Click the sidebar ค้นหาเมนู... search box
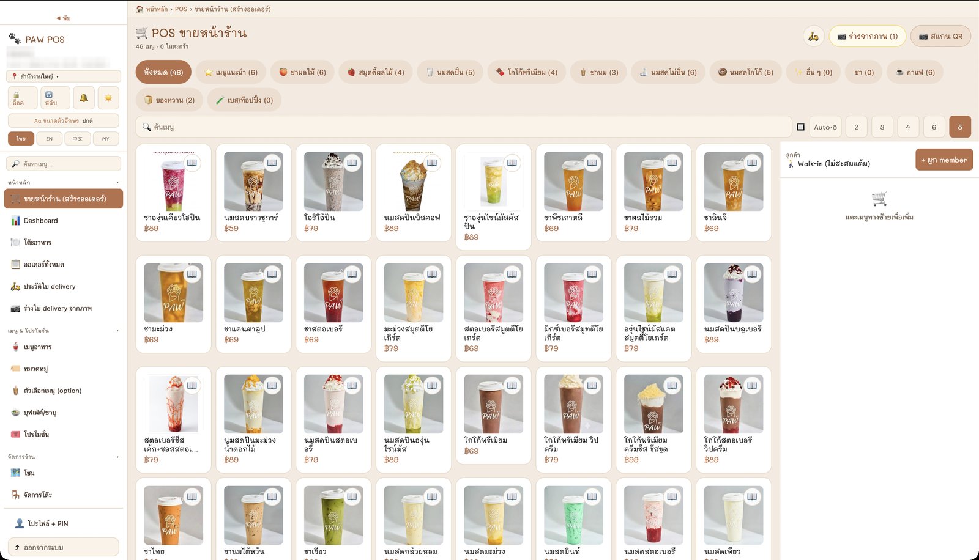Viewport: 979px width, 560px height. click(x=64, y=164)
